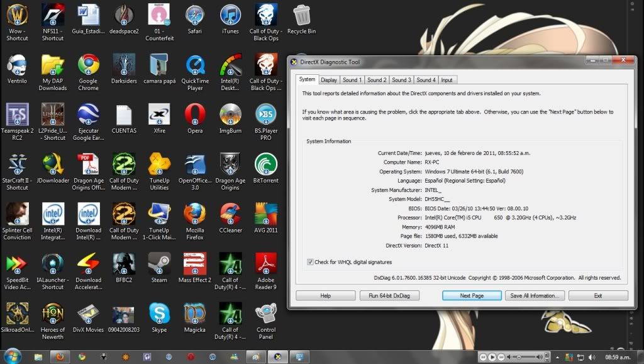Switch to Firefox in the taskbar

(x=60, y=357)
